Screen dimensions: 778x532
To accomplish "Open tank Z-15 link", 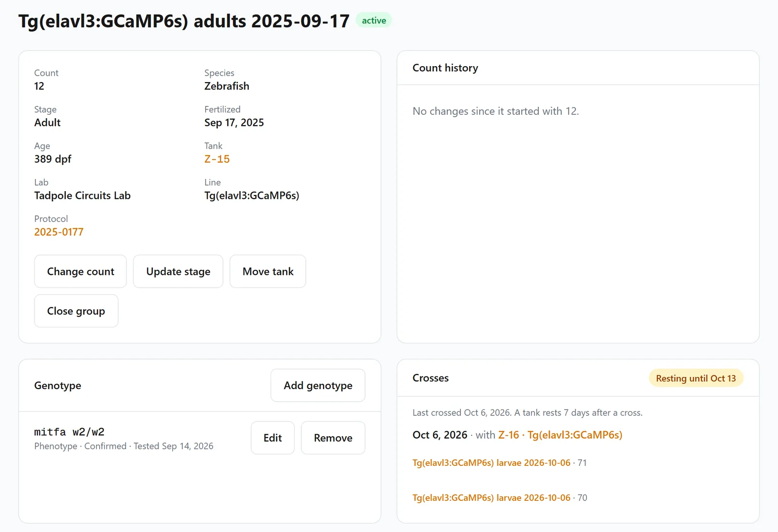I will point(217,159).
